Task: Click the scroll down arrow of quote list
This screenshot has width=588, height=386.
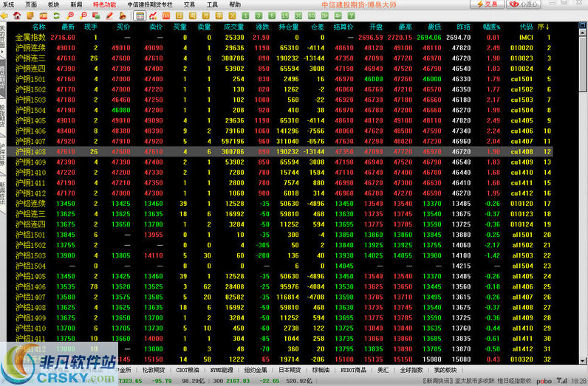Action: [x=583, y=361]
